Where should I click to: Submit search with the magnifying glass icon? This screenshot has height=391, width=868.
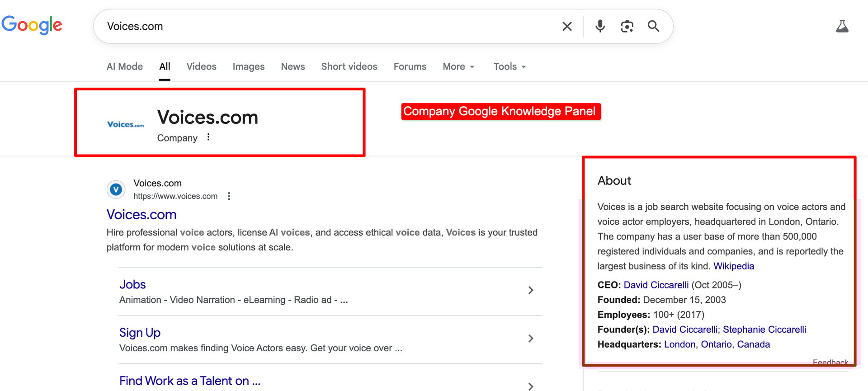tap(653, 26)
